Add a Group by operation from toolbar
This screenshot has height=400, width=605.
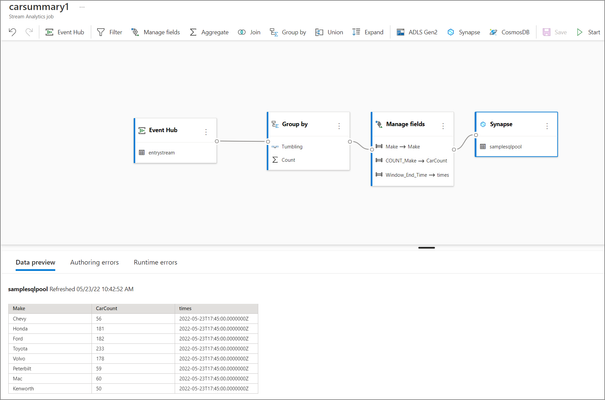(287, 32)
